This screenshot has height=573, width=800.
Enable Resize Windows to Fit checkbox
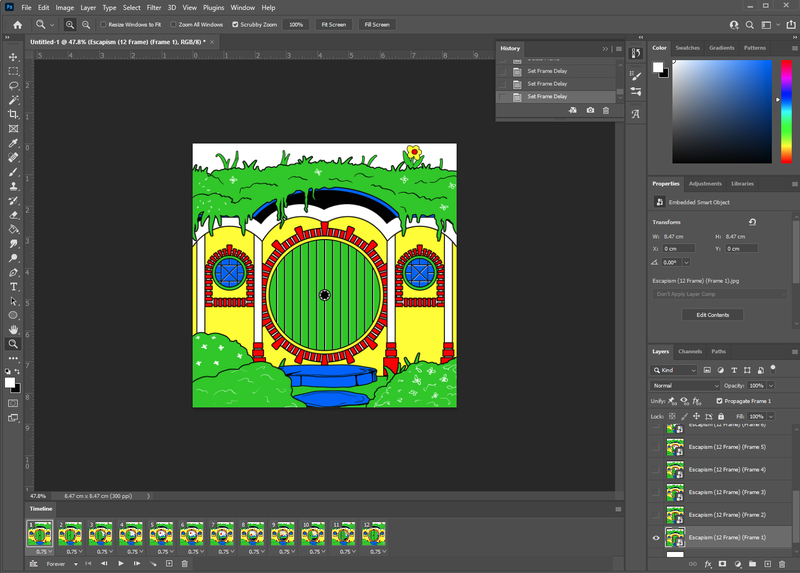point(102,24)
